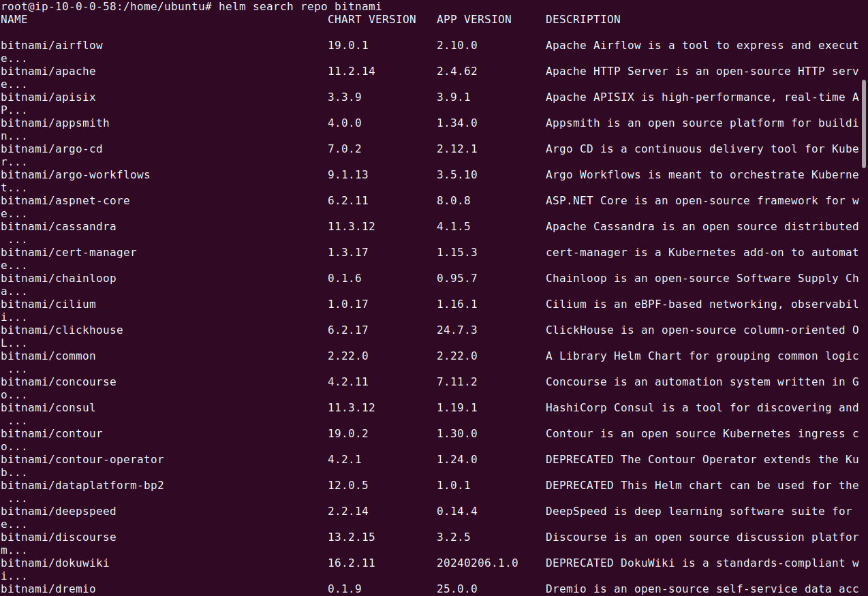Click the command 'helm search repo bitnami'

coord(300,6)
